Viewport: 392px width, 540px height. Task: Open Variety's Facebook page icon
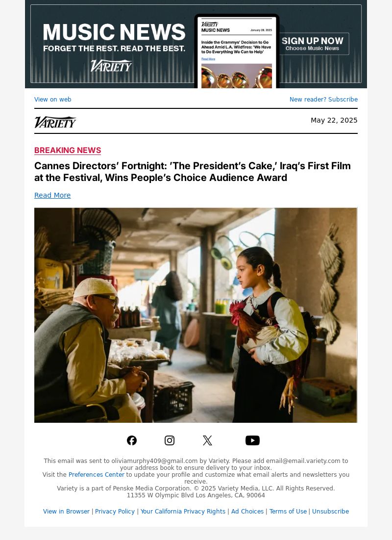coord(132,440)
